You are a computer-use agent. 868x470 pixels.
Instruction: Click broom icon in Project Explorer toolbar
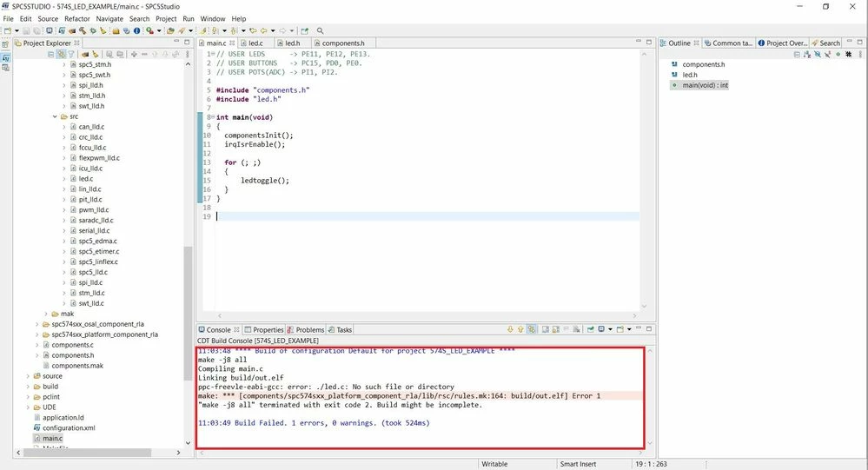point(96,54)
